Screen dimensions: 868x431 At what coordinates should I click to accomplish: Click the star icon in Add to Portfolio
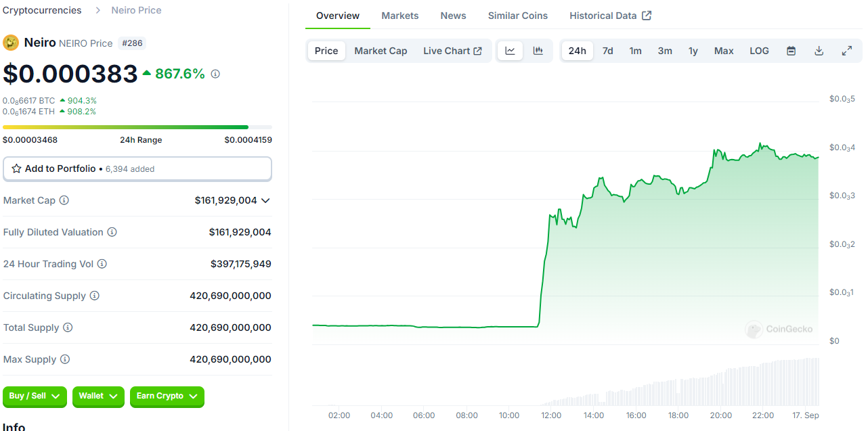click(x=16, y=168)
